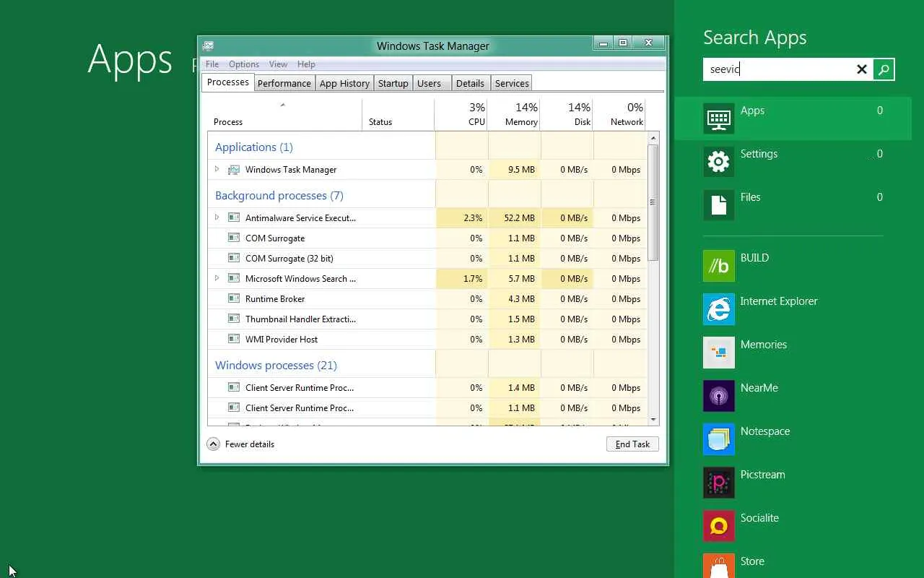Viewport: 924px width, 578px height.
Task: Click the Windows processes (21) heading
Action: click(276, 365)
